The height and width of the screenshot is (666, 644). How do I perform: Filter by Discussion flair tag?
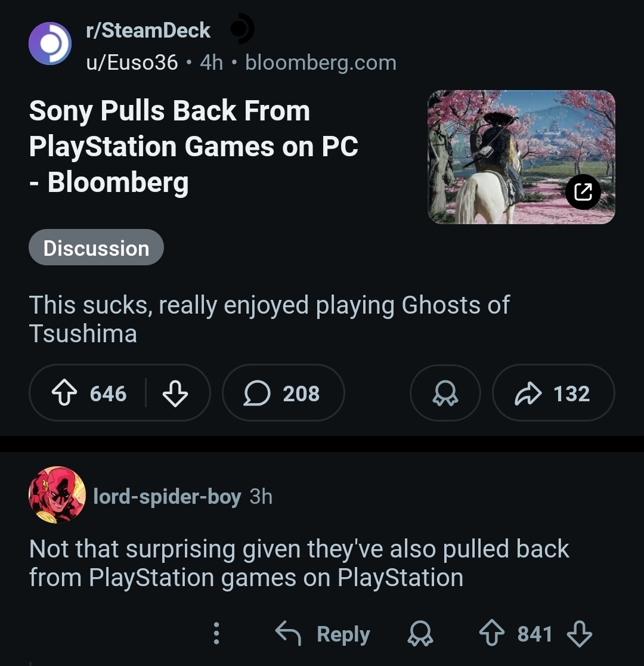click(96, 247)
